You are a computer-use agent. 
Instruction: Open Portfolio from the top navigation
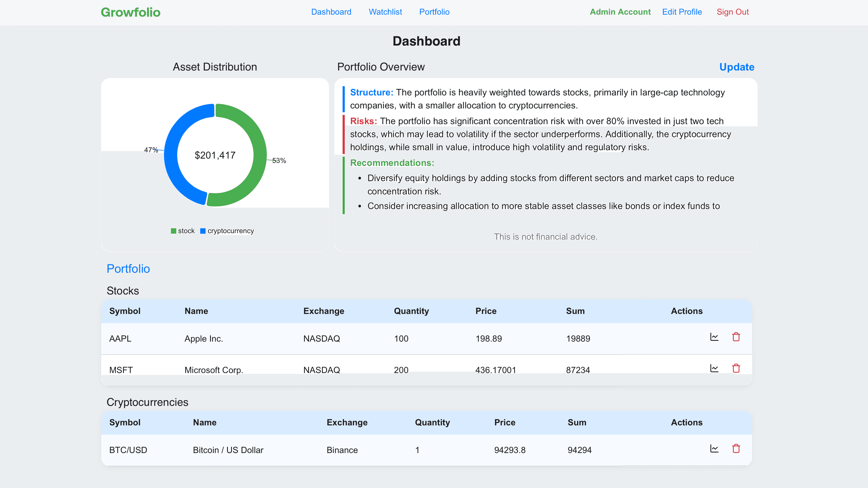coord(434,12)
